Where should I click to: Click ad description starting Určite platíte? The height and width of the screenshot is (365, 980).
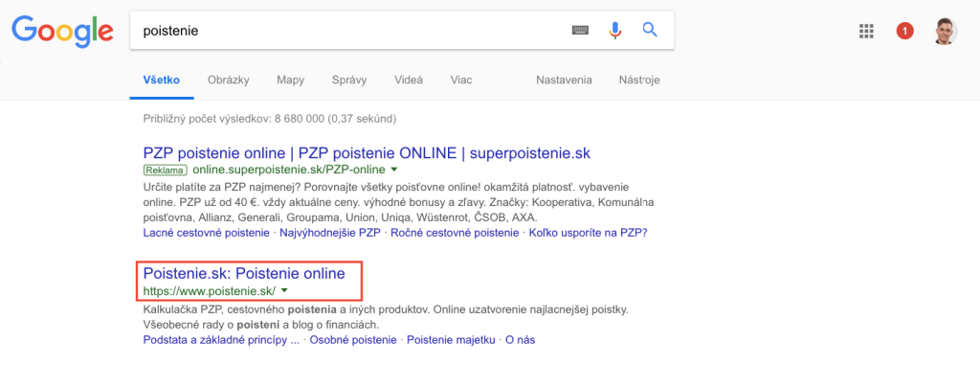pos(399,202)
